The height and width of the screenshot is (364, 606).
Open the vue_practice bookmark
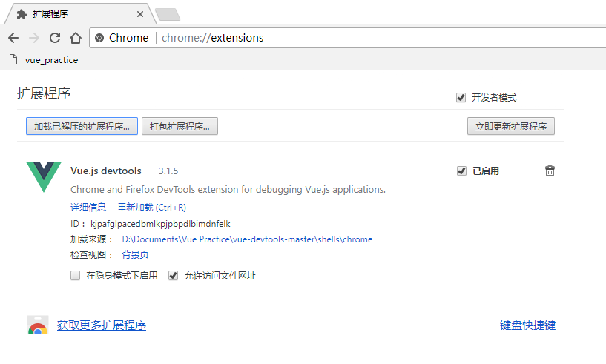(x=43, y=60)
